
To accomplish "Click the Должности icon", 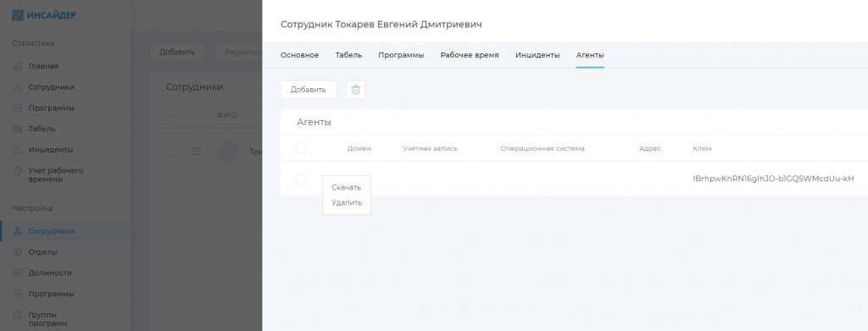I will pos(17,273).
